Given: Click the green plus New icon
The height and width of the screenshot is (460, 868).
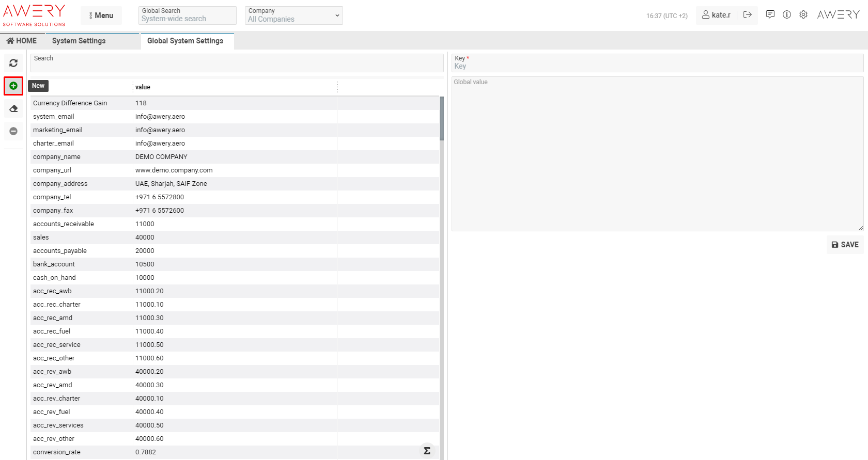Looking at the screenshot, I should click(13, 86).
